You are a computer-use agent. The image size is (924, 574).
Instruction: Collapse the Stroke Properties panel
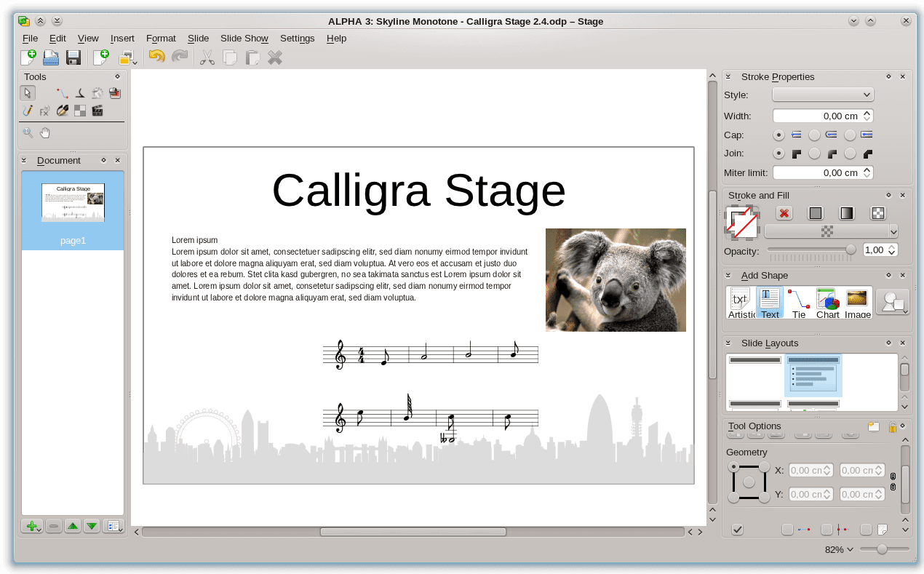point(728,76)
